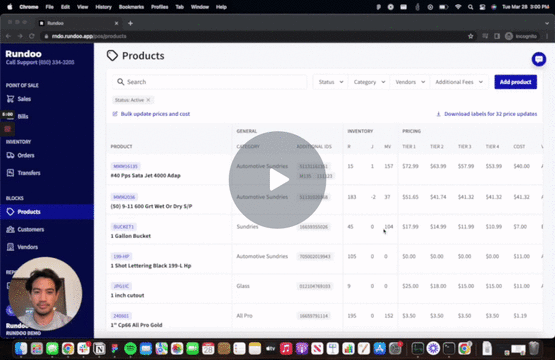Click #40 Pps Sata Jet 4000 Adap
The image size is (555, 360).
[145, 176]
